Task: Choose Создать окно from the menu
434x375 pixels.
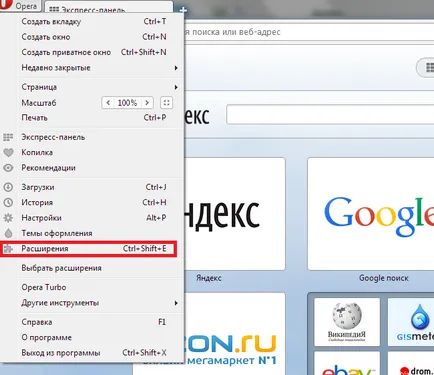Action: (x=92, y=37)
